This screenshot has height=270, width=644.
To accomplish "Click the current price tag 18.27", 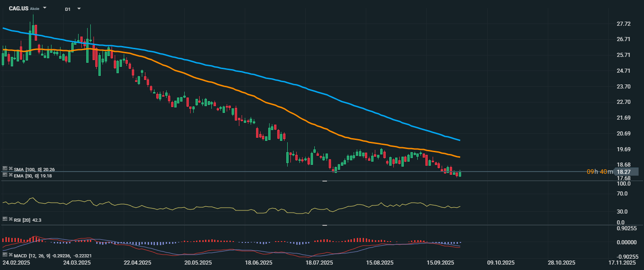I will [627, 172].
